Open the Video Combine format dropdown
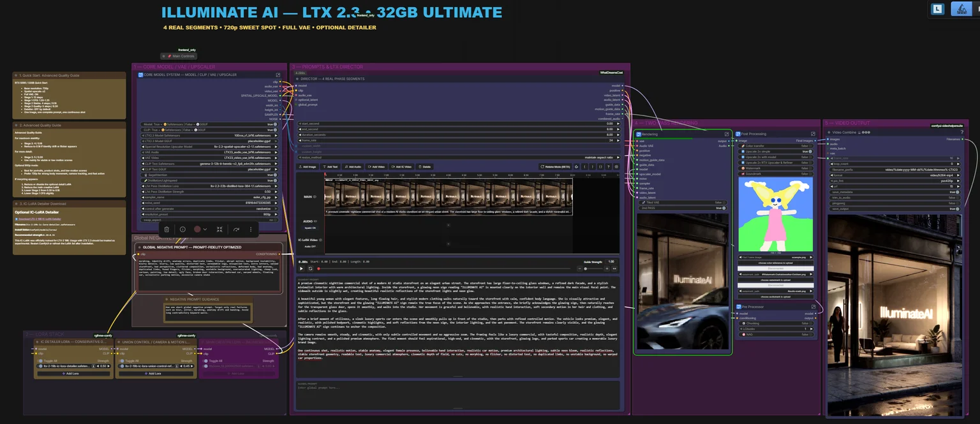Image resolution: width=980 pixels, height=424 pixels. point(895,175)
